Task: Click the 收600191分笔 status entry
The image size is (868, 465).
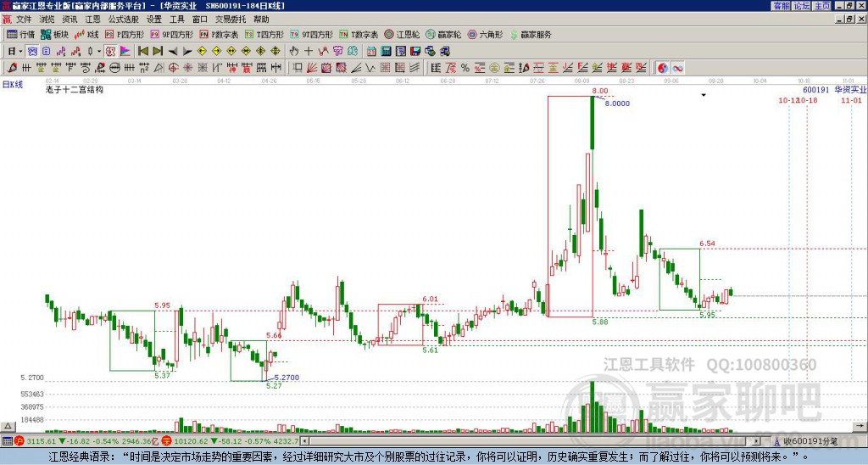Action: click(x=810, y=441)
